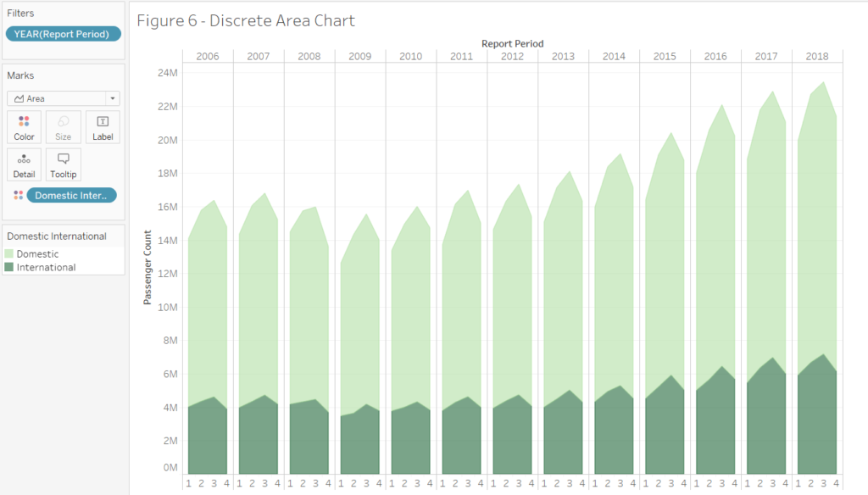Open the Size marks card
868x495 pixels.
click(x=63, y=127)
